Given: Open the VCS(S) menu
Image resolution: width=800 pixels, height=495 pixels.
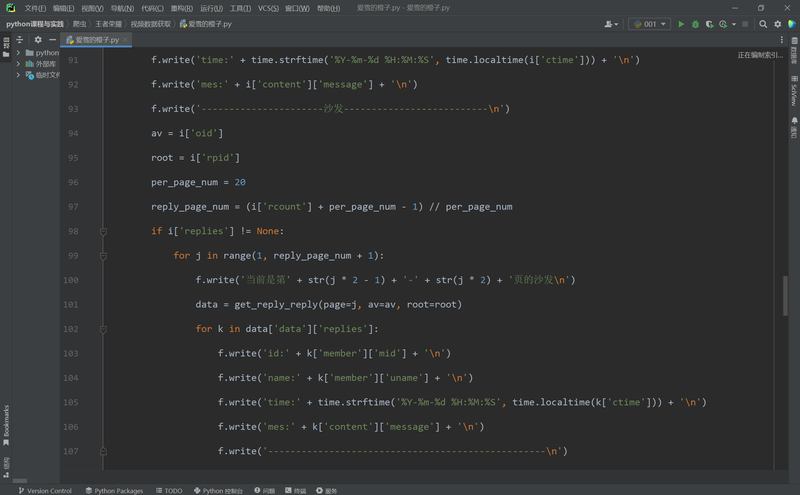Looking at the screenshot, I should click(x=268, y=8).
